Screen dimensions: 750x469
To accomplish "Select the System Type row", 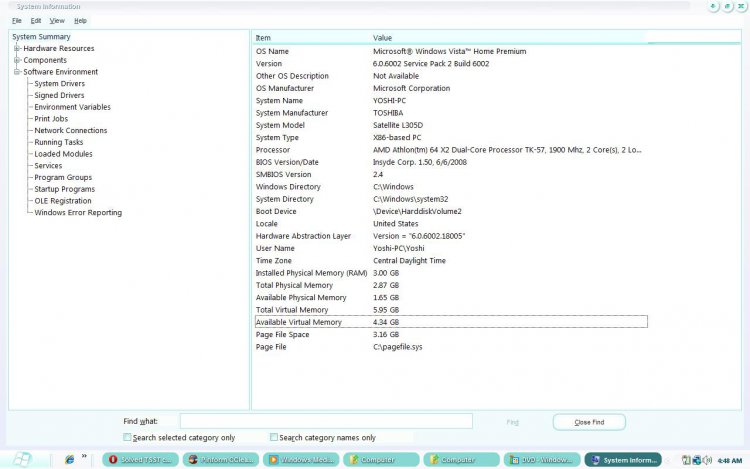I will point(451,138).
